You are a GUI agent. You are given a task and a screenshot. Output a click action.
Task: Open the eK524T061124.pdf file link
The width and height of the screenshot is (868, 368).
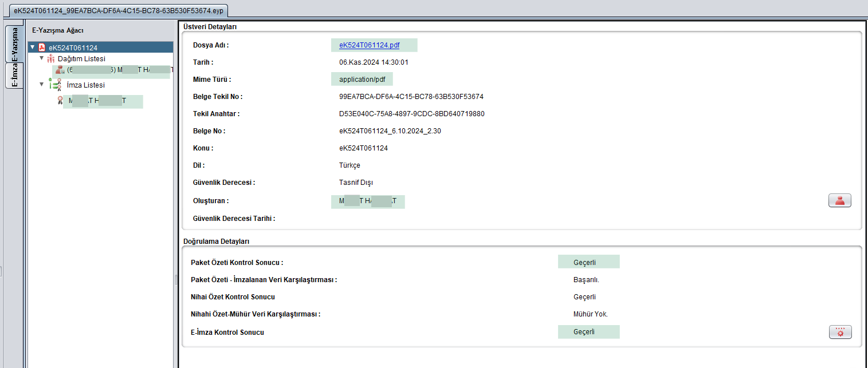[x=369, y=45]
